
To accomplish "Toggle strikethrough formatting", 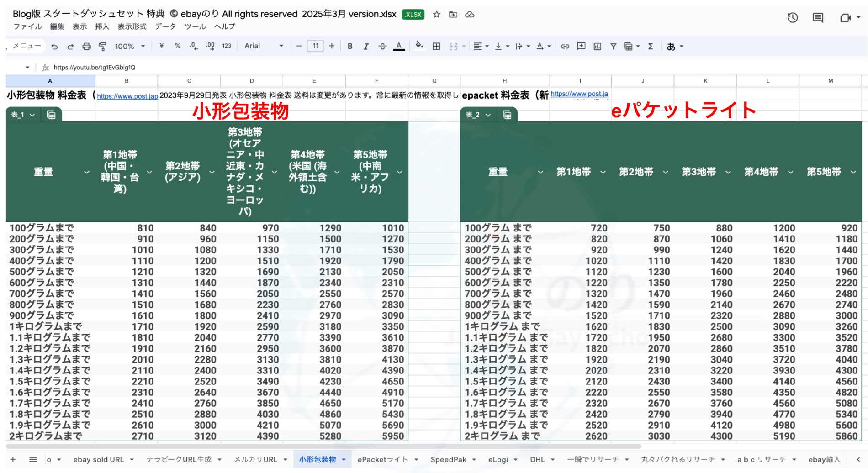I will pos(382,46).
